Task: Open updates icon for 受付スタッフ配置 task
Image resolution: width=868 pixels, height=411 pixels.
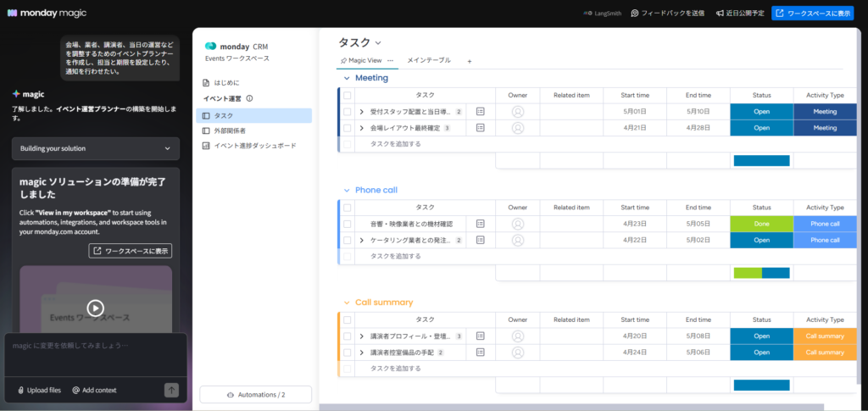Action: coord(481,112)
